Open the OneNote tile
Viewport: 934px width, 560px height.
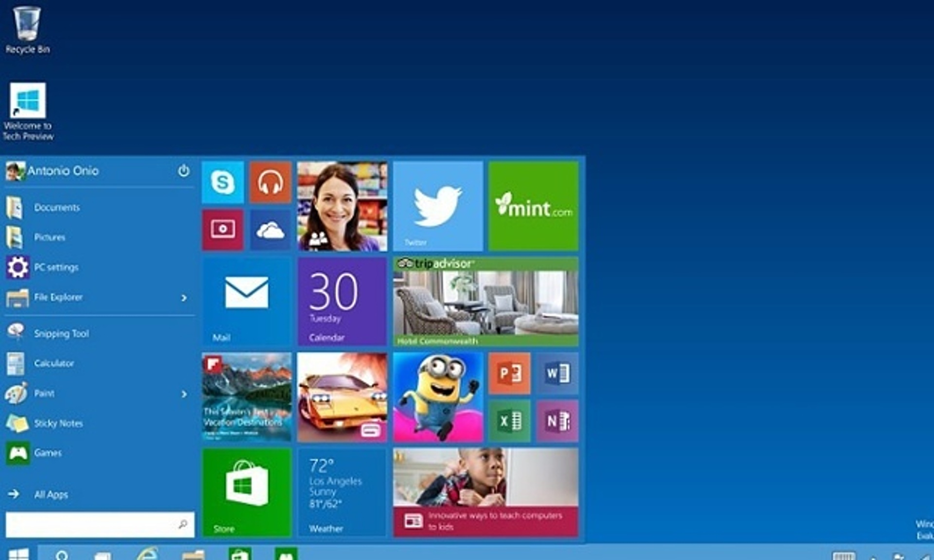[557, 421]
